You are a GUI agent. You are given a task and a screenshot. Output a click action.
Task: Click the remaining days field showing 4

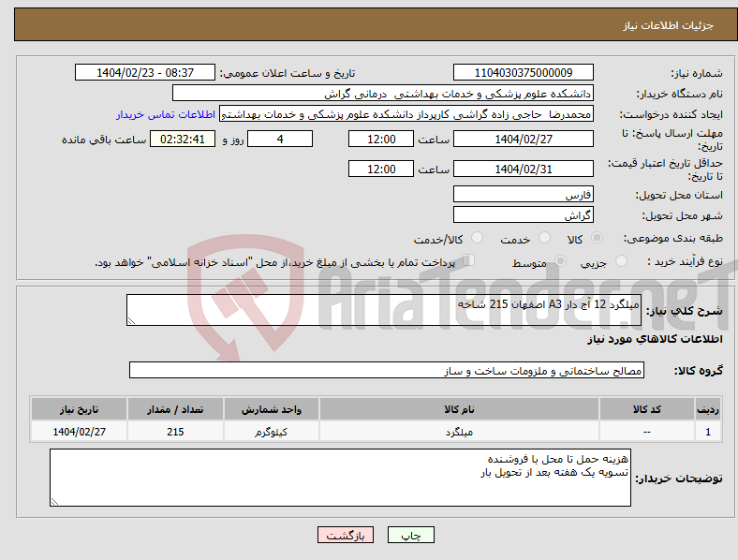(280, 140)
